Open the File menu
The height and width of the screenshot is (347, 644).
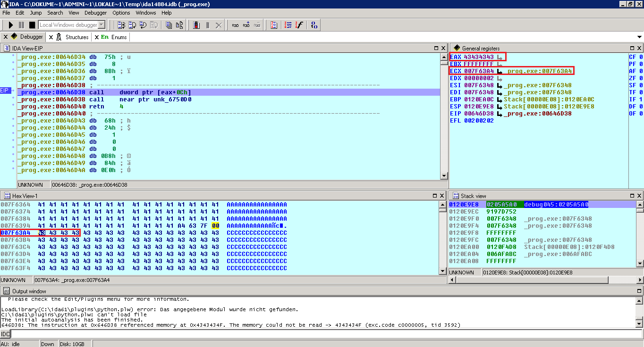click(6, 13)
